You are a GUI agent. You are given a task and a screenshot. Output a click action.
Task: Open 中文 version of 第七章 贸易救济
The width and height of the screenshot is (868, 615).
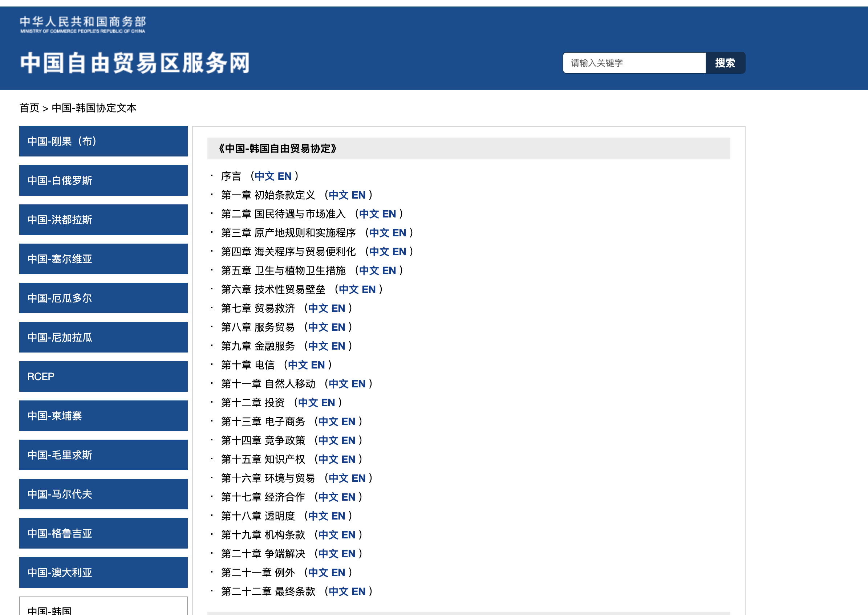pos(318,308)
